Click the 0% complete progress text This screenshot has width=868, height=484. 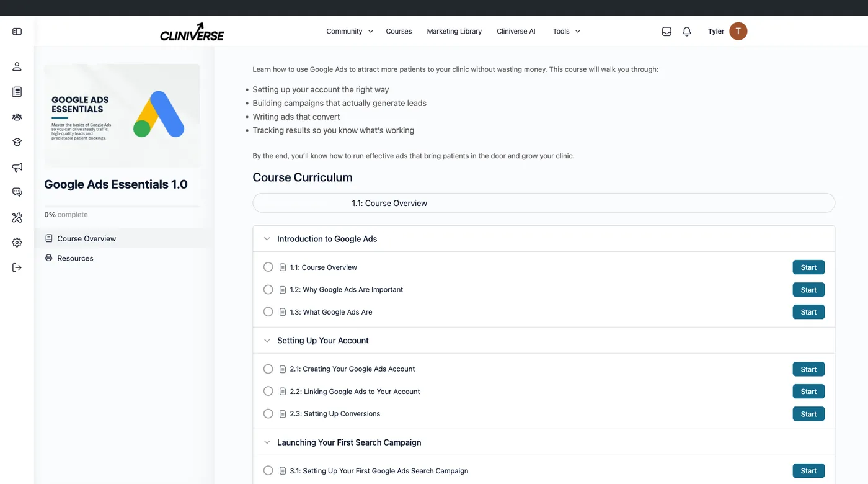[66, 215]
